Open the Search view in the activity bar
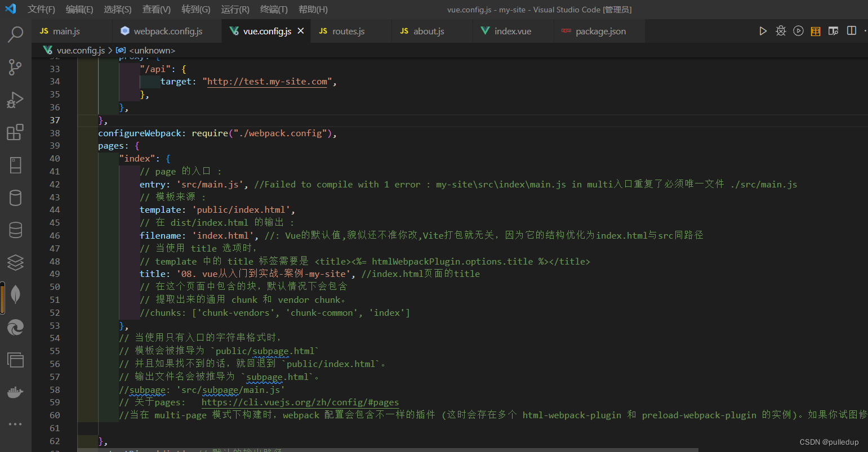This screenshot has height=452, width=868. click(15, 34)
